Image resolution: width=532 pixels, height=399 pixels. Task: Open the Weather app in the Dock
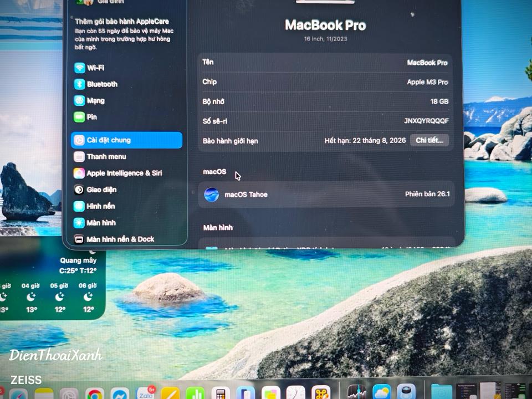coord(382,392)
